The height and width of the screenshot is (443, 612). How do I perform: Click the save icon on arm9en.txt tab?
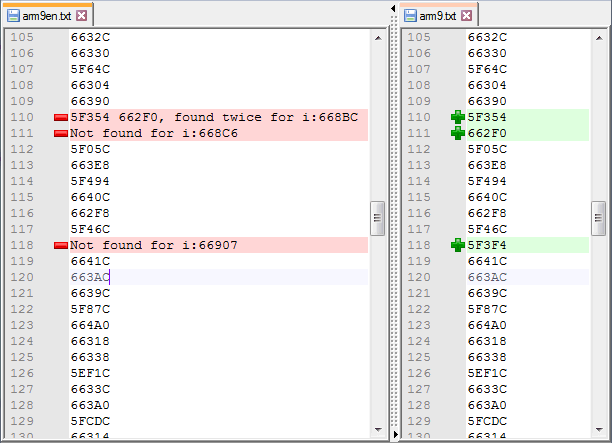pyautogui.click(x=14, y=16)
